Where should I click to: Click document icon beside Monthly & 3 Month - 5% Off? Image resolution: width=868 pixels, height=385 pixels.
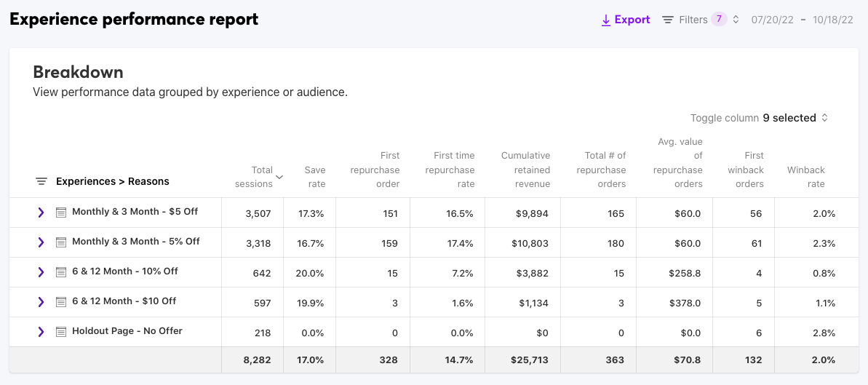(61, 242)
